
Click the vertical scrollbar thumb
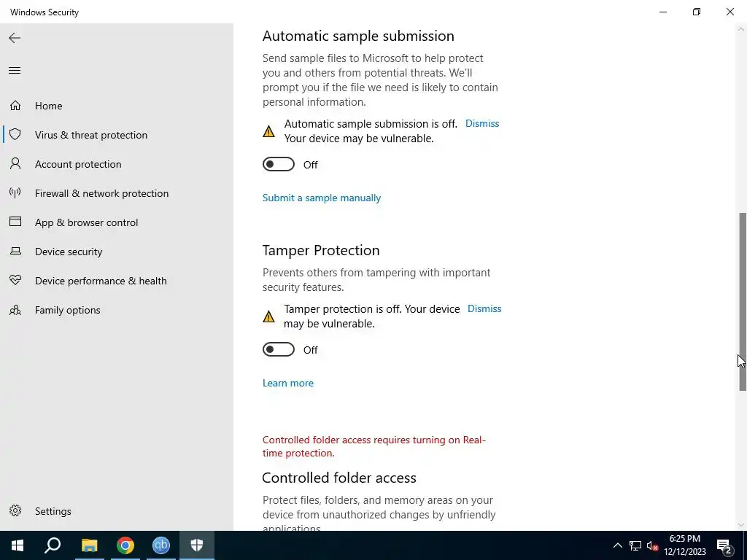pyautogui.click(x=742, y=302)
